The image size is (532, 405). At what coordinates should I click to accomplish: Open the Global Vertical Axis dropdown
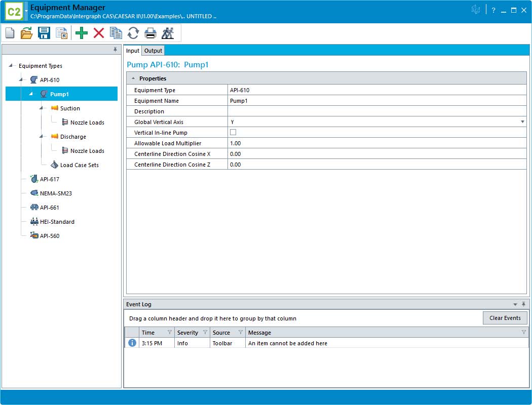pyautogui.click(x=522, y=121)
